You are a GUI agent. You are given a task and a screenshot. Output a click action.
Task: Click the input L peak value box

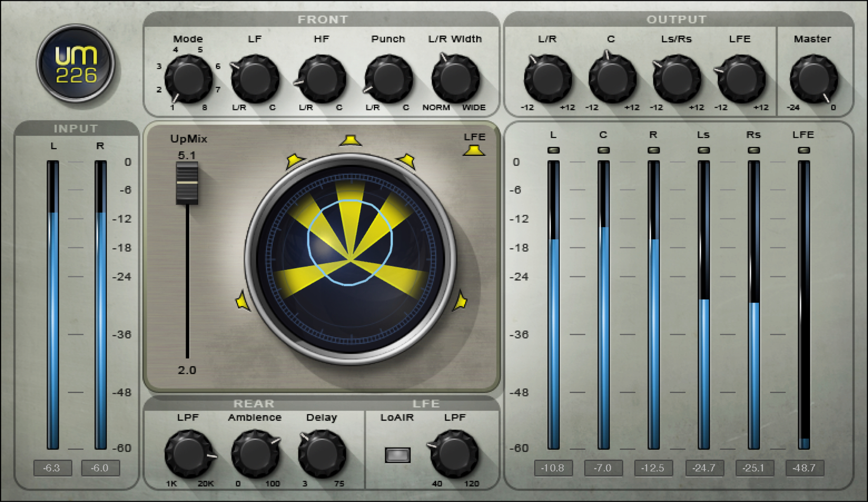pyautogui.click(x=52, y=468)
